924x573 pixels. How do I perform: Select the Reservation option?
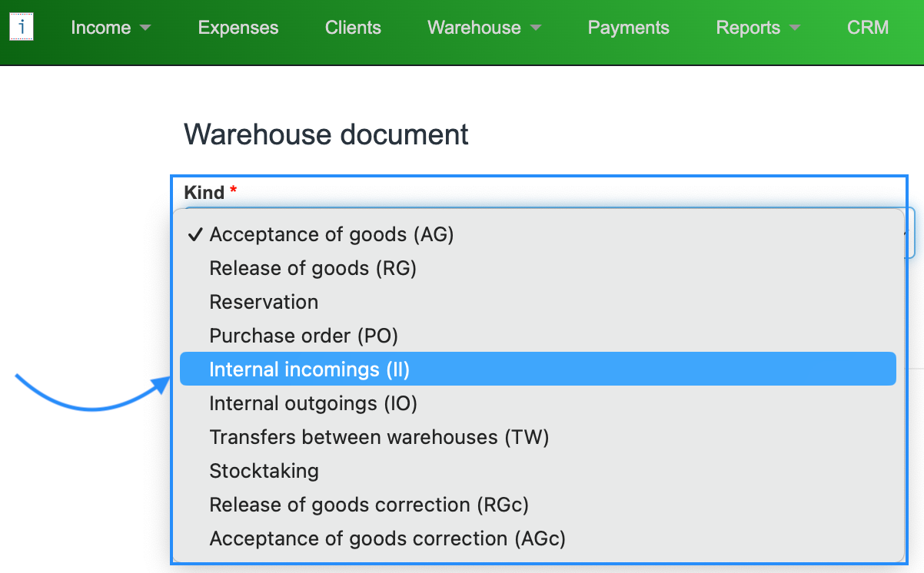coord(264,302)
